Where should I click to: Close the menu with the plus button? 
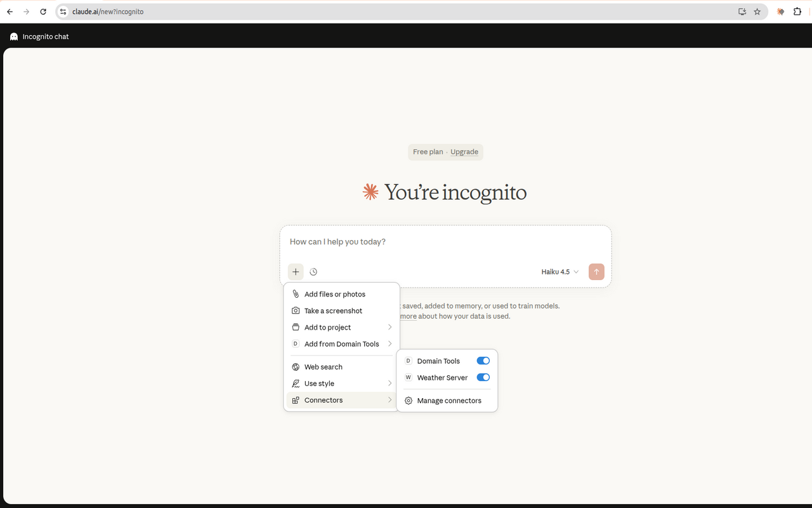tap(296, 272)
